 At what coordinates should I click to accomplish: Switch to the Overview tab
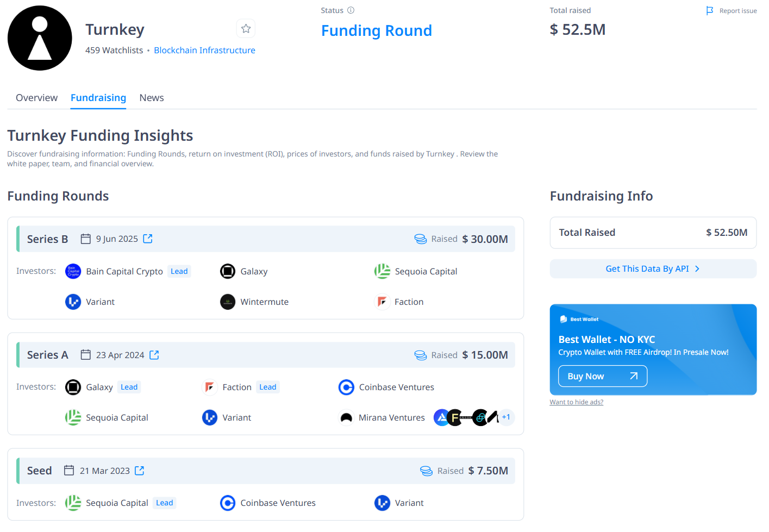point(36,98)
